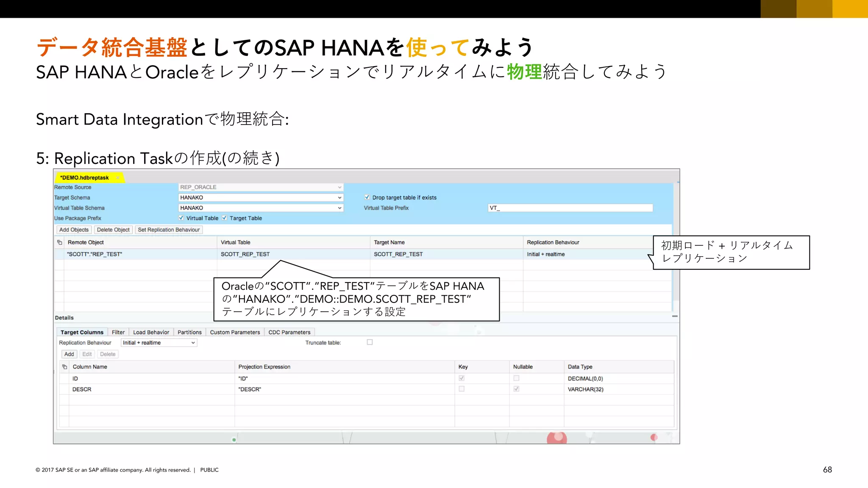This screenshot has width=868, height=488.
Task: Toggle the Target Table package prefix checkbox
Action: click(x=225, y=218)
